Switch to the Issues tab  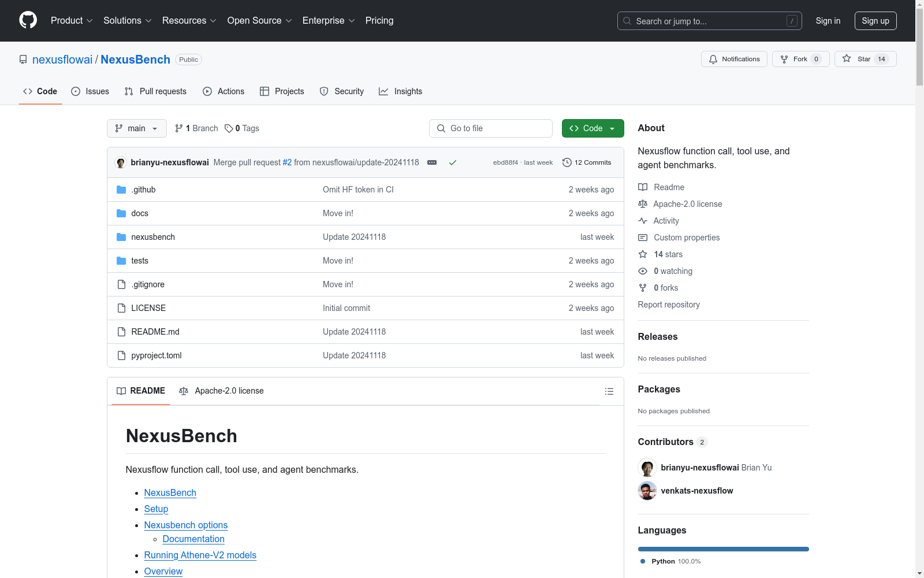(90, 91)
